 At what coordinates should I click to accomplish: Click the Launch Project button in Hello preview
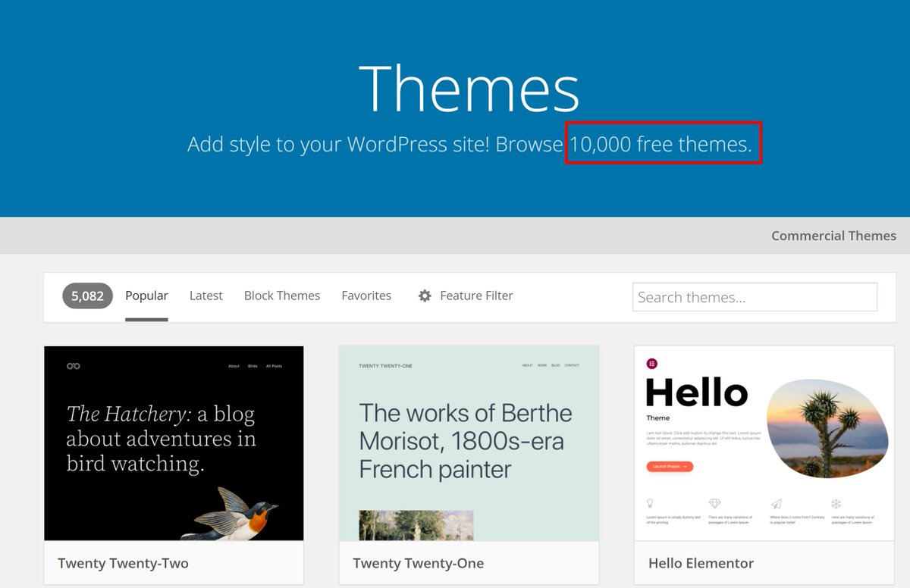[x=670, y=467]
